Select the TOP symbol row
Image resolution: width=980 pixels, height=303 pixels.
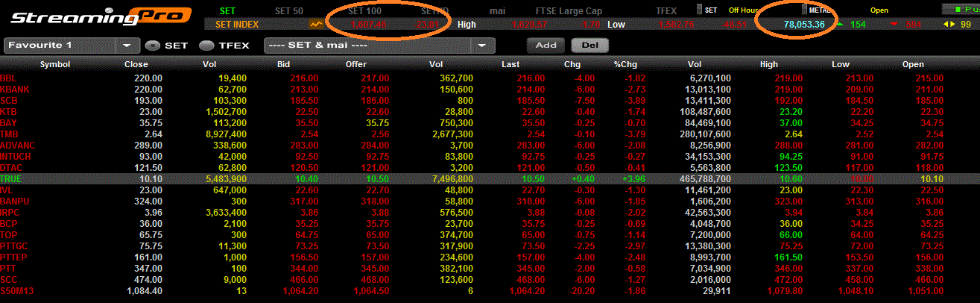coord(490,235)
